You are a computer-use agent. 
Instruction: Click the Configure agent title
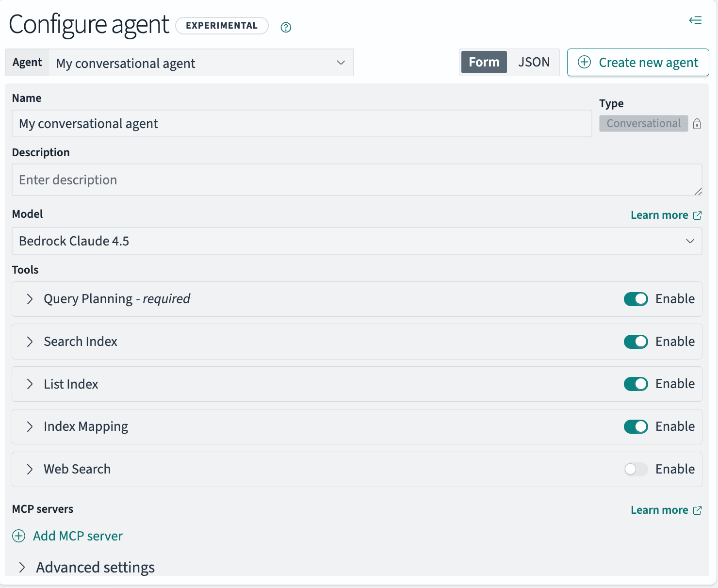click(x=89, y=25)
